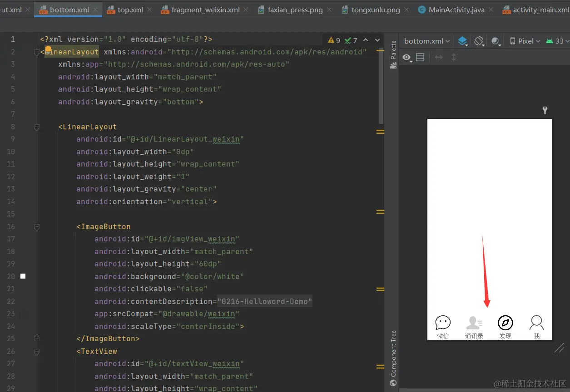Close the fragment_weixin.xml tab
This screenshot has width=570, height=392.
(247, 10)
